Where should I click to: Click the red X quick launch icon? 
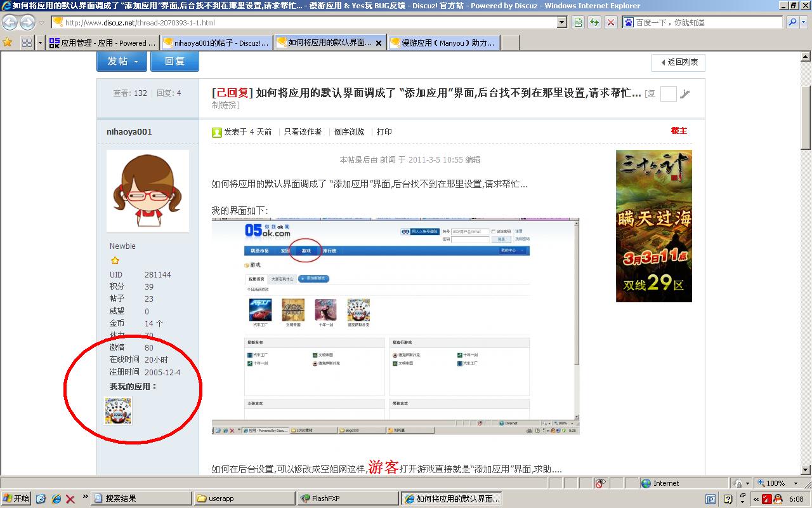pyautogui.click(x=70, y=499)
